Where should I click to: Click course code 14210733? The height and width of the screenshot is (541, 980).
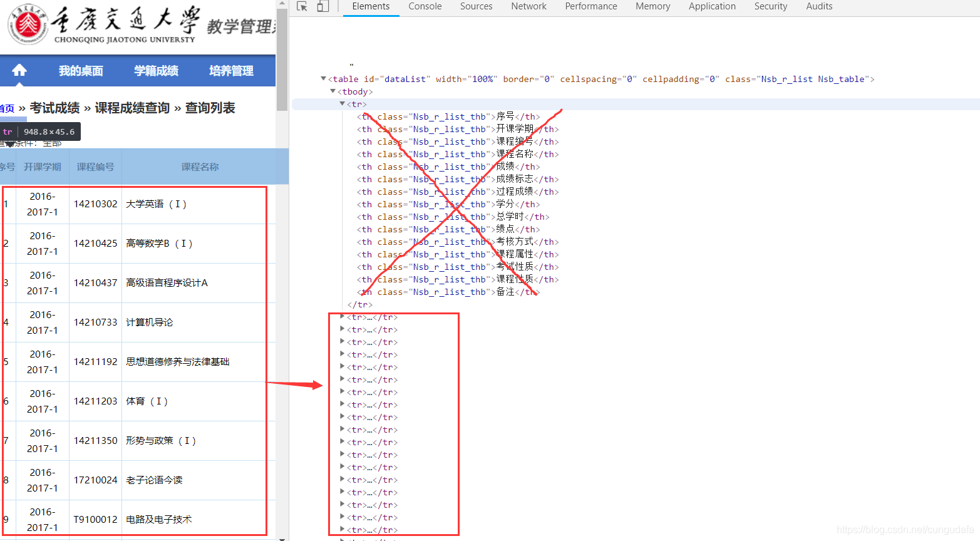tap(95, 322)
